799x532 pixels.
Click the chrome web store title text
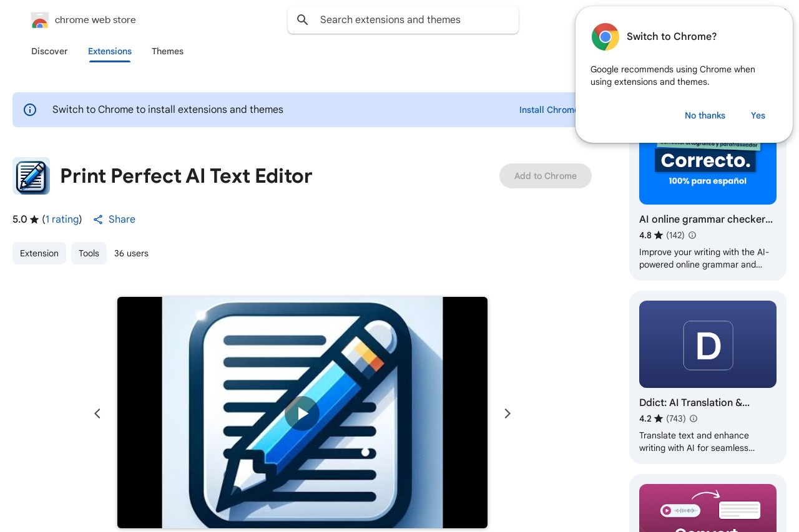click(x=95, y=20)
